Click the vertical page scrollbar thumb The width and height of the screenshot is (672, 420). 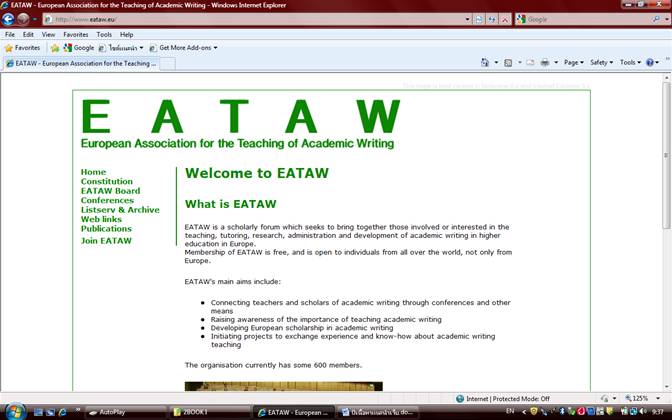pyautogui.click(x=666, y=155)
